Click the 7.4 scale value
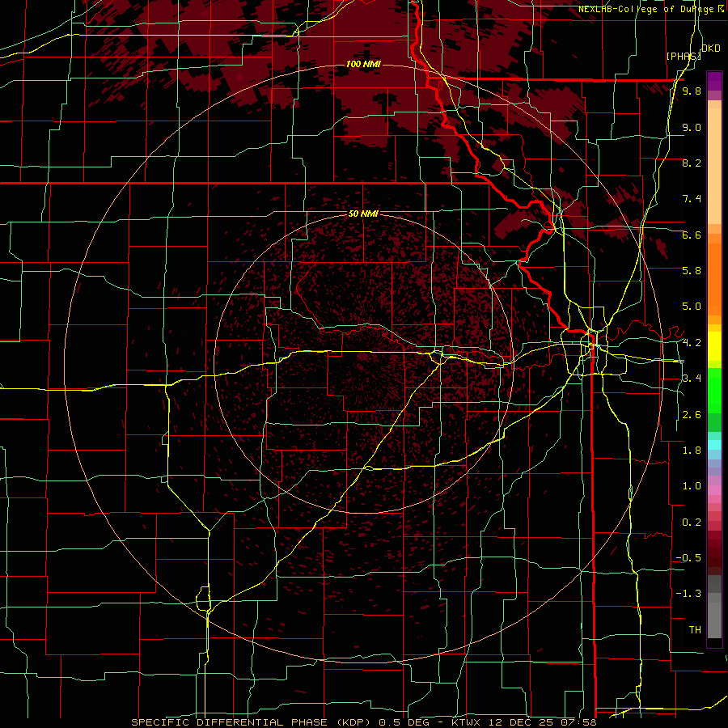728x728 pixels. [x=692, y=199]
